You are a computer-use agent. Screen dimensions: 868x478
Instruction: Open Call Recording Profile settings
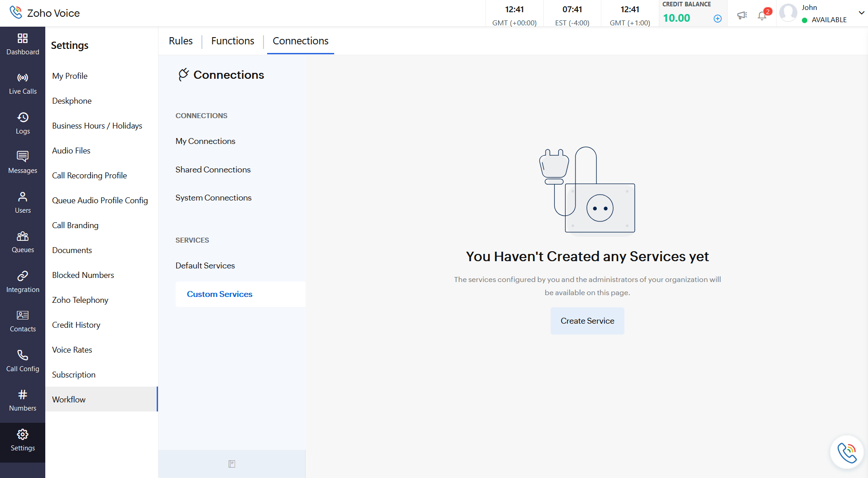point(89,176)
